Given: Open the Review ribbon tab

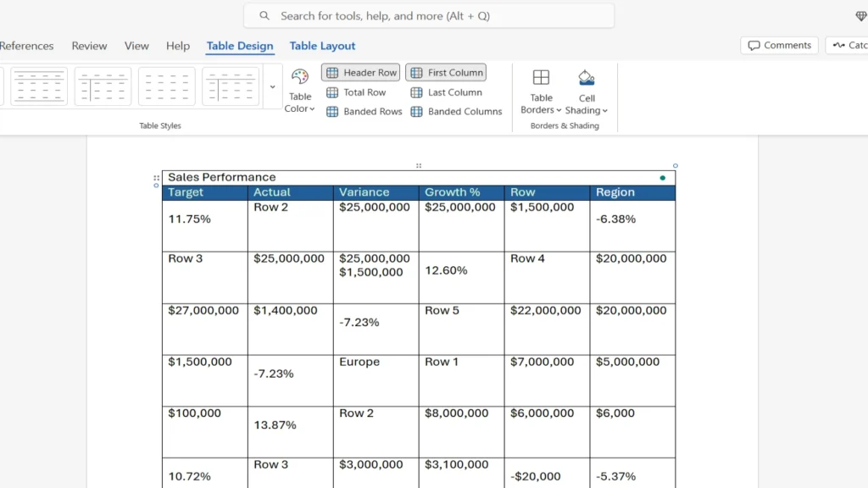Looking at the screenshot, I should (x=89, y=46).
